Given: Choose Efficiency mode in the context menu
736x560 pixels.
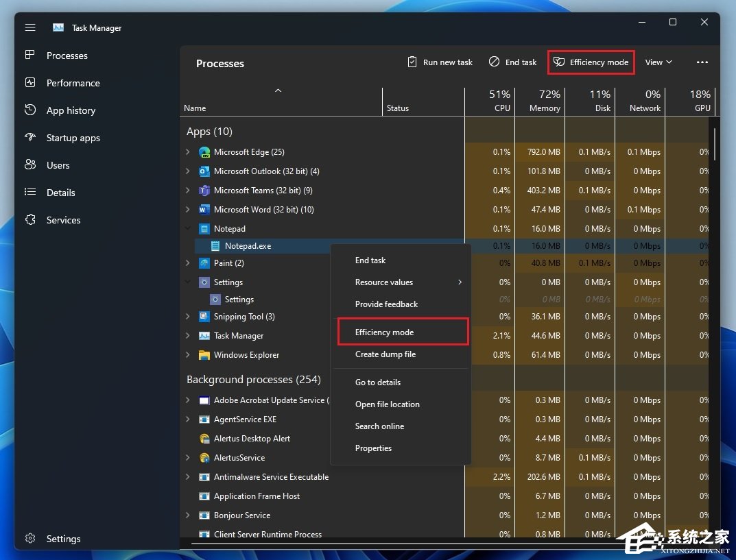Looking at the screenshot, I should 384,332.
